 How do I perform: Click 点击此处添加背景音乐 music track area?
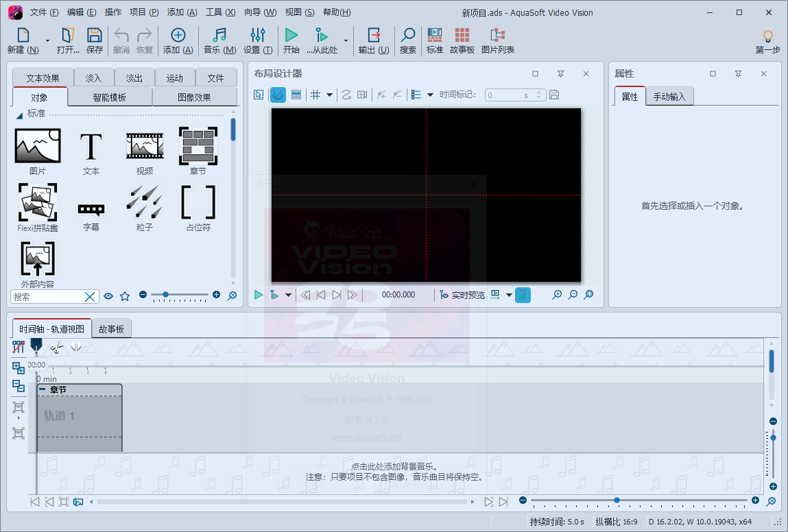click(394, 472)
